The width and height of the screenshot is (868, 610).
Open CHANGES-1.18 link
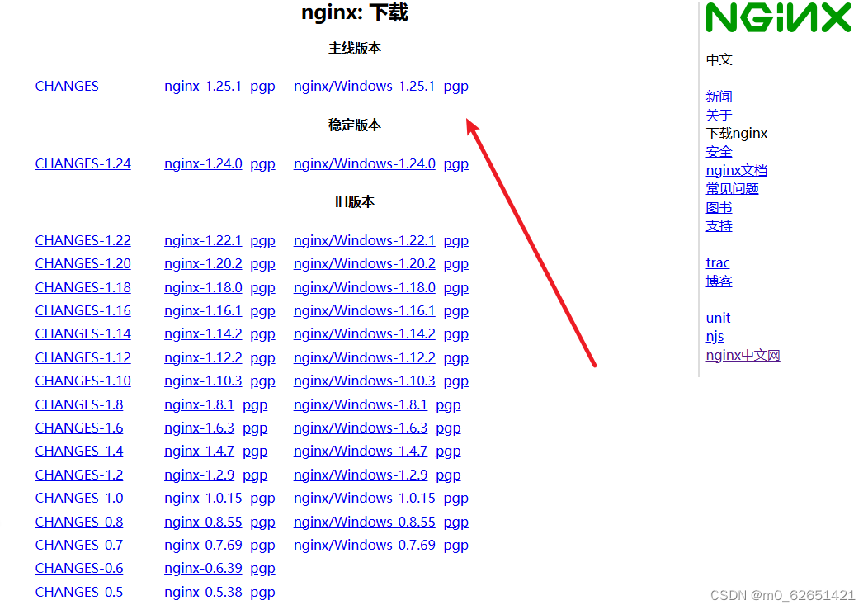(x=83, y=287)
